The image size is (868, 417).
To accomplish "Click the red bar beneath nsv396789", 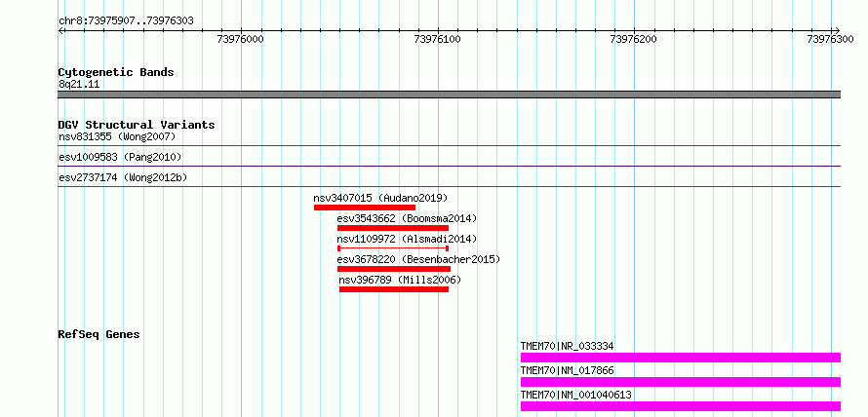I will [x=394, y=289].
